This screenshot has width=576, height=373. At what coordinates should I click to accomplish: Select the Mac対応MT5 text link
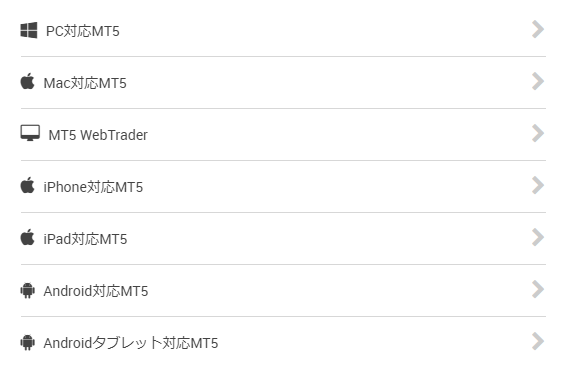point(85,83)
